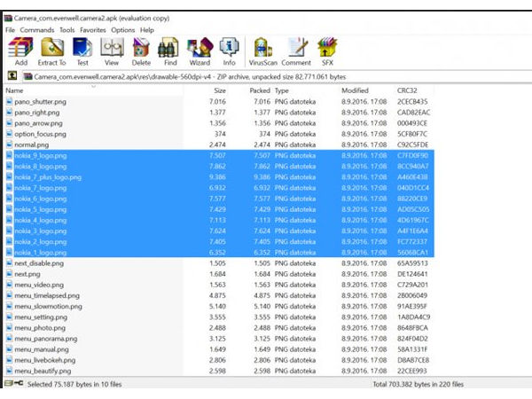Screen dimensions: 532x399
Task: Click the menu_video.png file icon
Action: [10, 285]
